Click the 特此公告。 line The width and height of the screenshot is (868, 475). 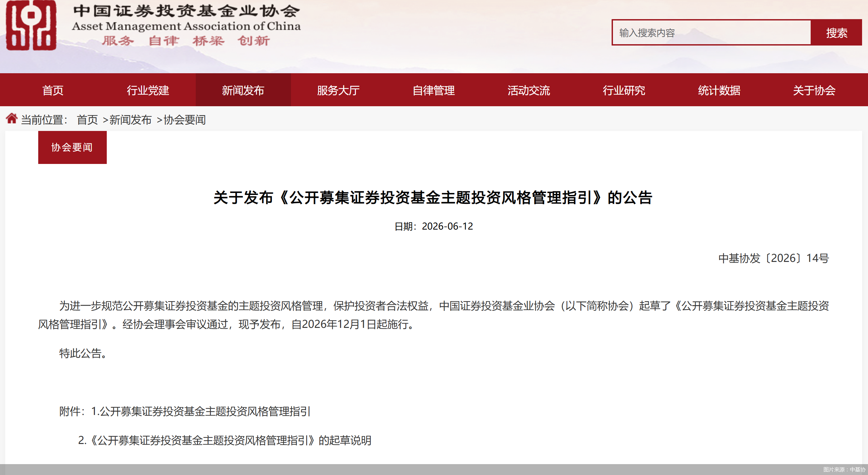[x=83, y=353]
